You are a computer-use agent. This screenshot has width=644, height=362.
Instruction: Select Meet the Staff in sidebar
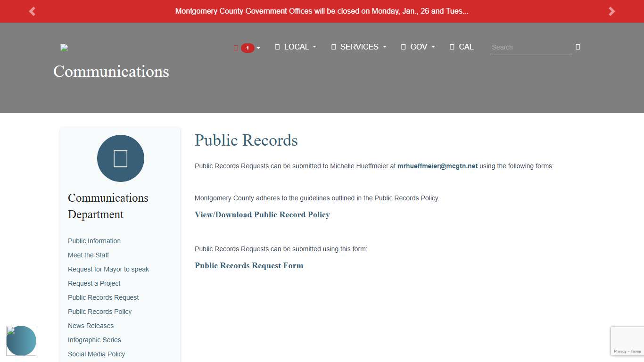(89, 255)
